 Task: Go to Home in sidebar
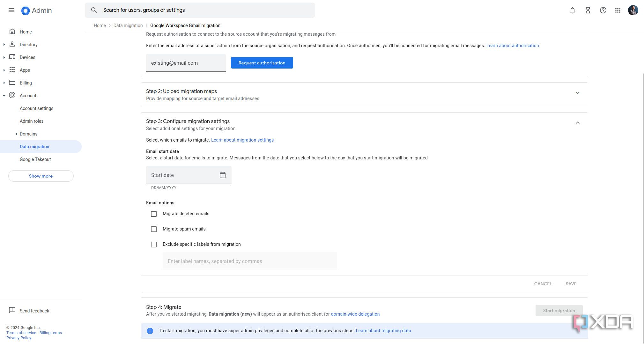(x=26, y=32)
